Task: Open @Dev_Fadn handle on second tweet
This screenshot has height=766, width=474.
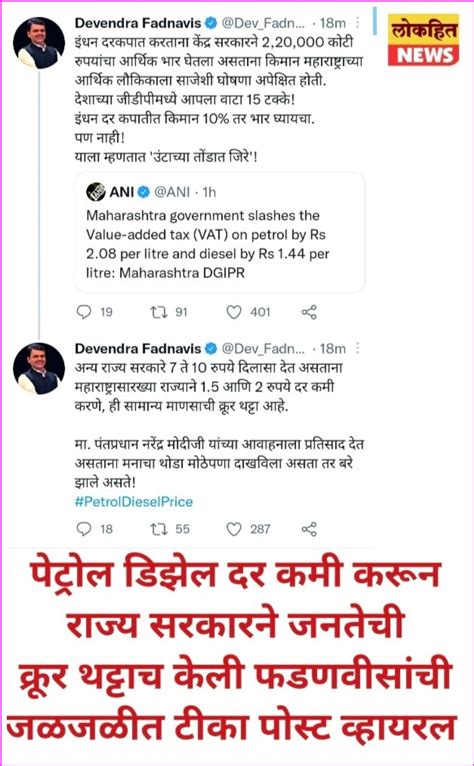Action: 263,348
